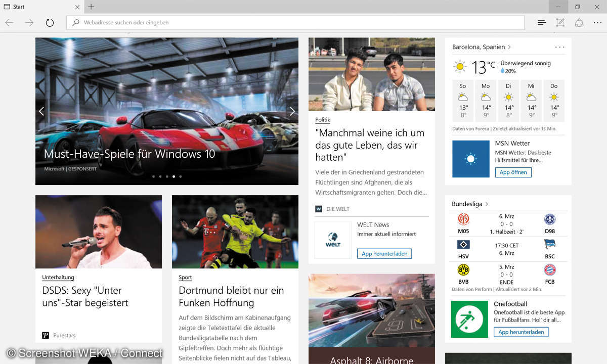Open the Politik category link
Image resolution: width=607 pixels, height=364 pixels.
(x=323, y=120)
